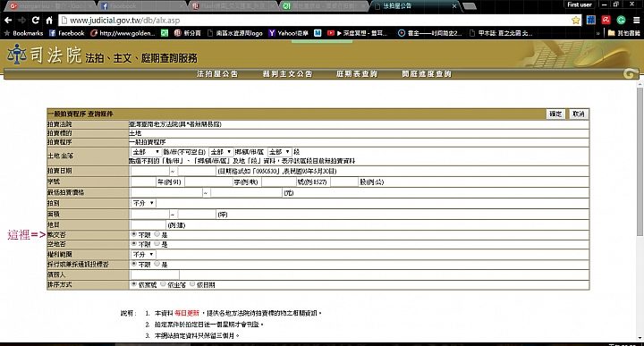This screenshot has height=346, width=644.
Task: Switch to the Facebook browser tab
Action: point(141,6)
